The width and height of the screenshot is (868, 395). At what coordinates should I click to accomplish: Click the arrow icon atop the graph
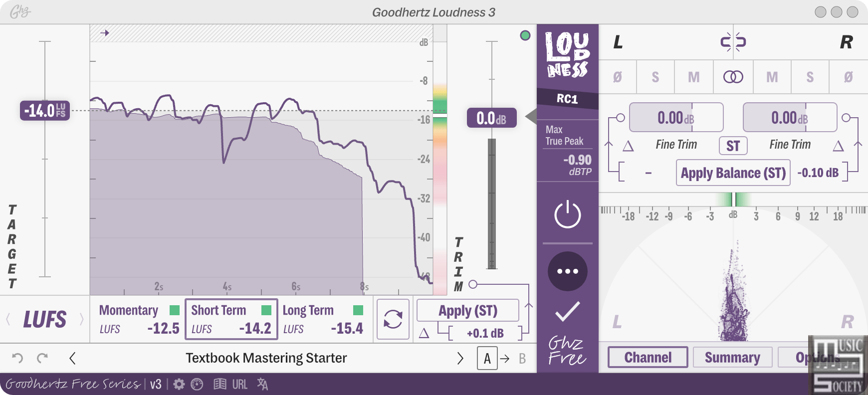104,33
